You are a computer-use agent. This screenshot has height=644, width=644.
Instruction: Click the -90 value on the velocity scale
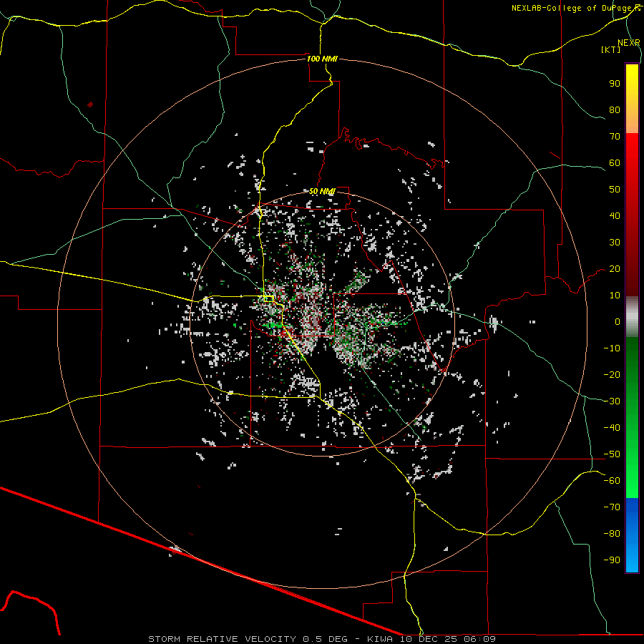[x=612, y=560]
